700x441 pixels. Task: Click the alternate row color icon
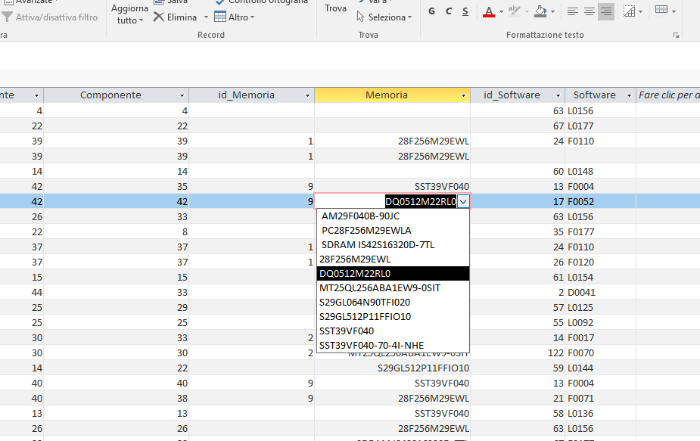click(x=661, y=10)
